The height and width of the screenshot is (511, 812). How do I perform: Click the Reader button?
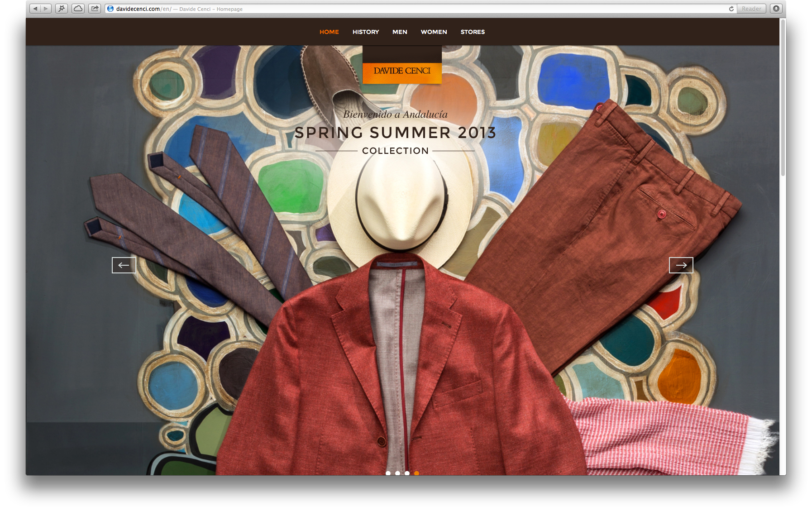click(x=751, y=9)
